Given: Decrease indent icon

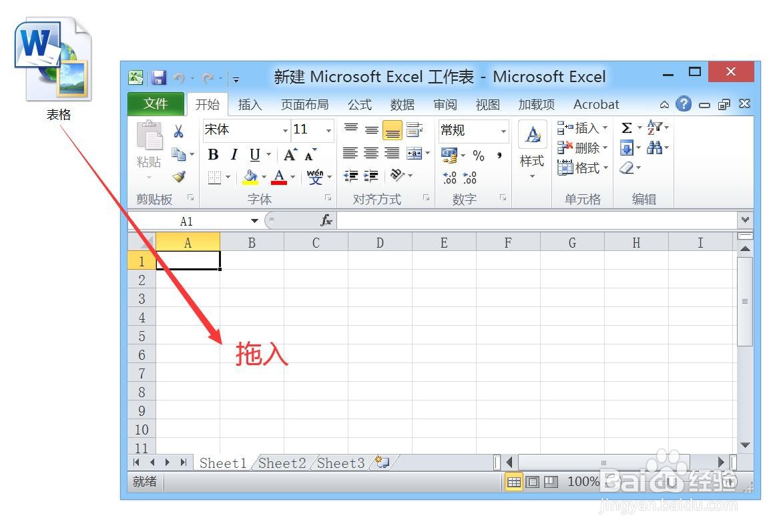Looking at the screenshot, I should point(350,176).
